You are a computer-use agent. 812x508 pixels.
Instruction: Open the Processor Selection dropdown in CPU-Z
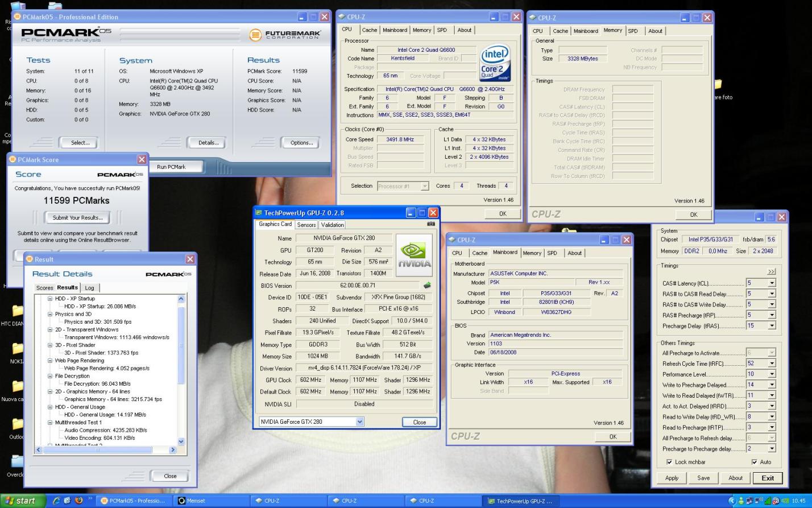pos(424,186)
